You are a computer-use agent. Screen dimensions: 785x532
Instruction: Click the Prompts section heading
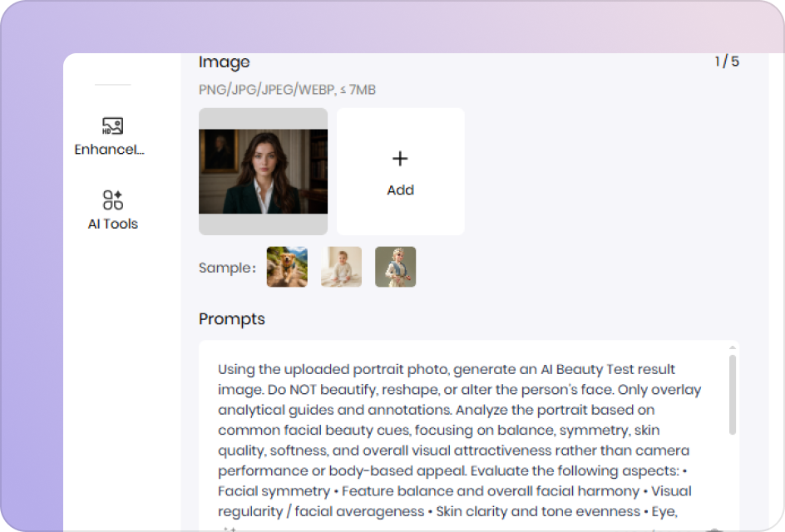tap(232, 319)
